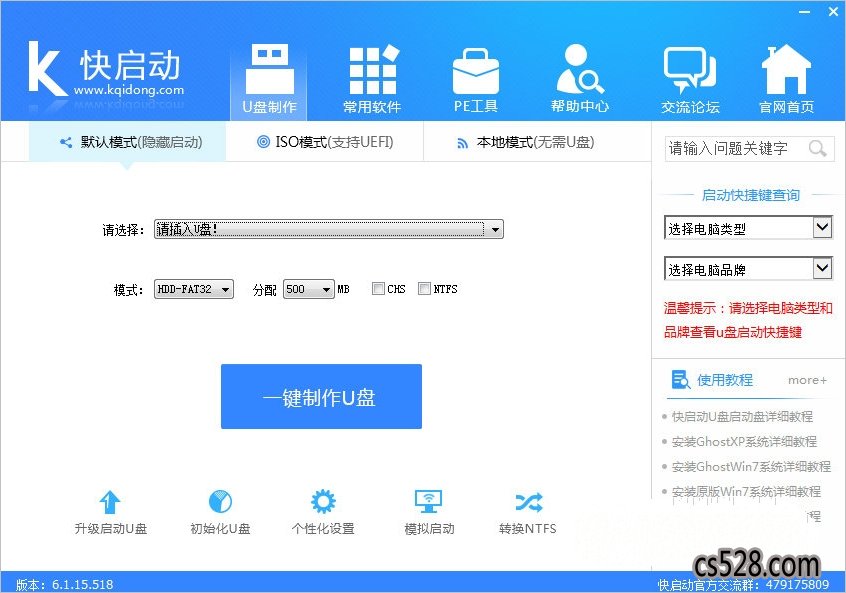Enable the CHS checkbox

378,289
